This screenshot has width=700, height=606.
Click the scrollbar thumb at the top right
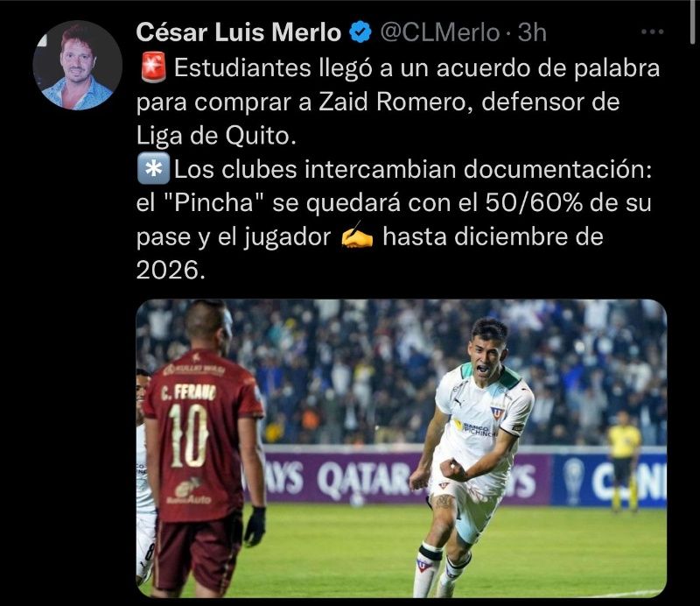coord(692,21)
